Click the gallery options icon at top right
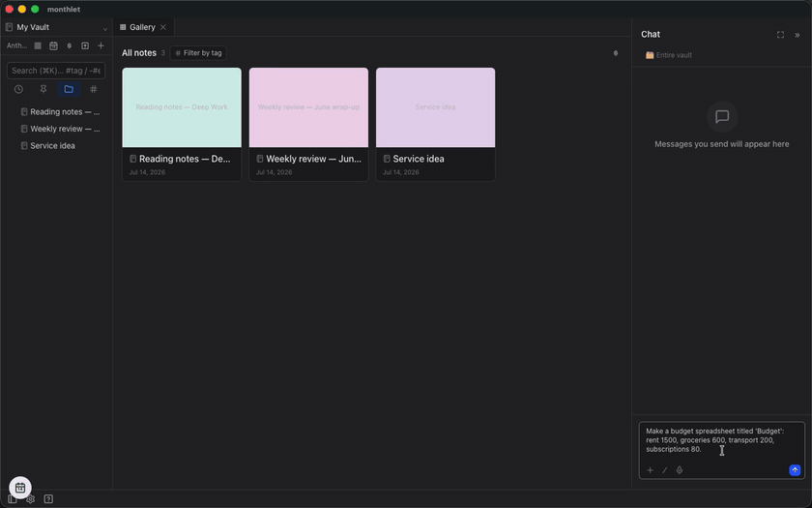Image resolution: width=812 pixels, height=508 pixels. pyautogui.click(x=616, y=53)
